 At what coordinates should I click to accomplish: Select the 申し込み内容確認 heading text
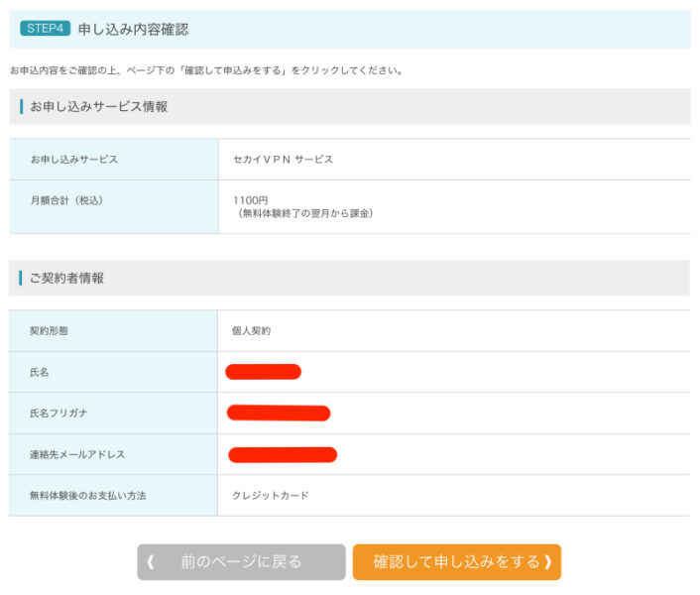point(133,30)
